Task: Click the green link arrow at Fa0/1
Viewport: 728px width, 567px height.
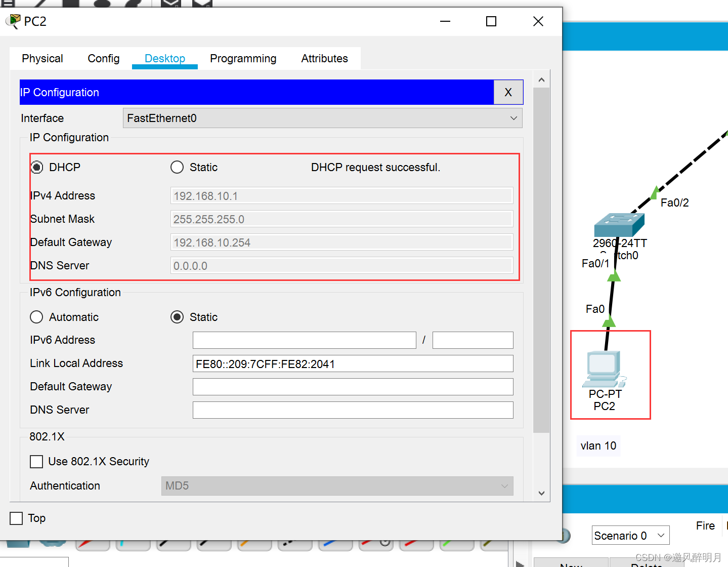Action: tap(614, 276)
